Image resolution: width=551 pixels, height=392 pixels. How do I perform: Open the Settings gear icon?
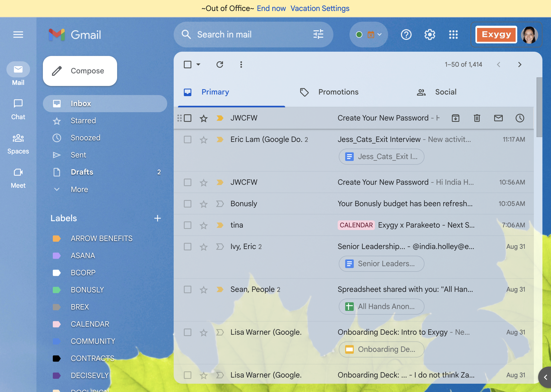pyautogui.click(x=430, y=35)
